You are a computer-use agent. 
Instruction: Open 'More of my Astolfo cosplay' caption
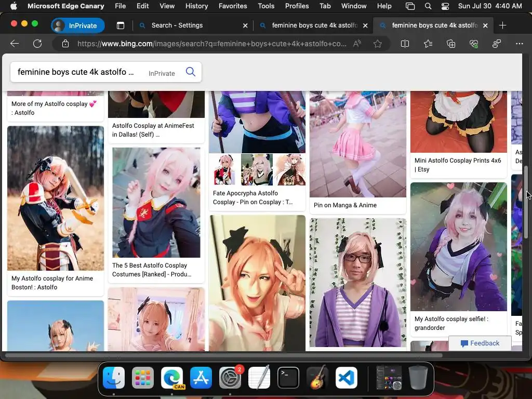[54, 108]
